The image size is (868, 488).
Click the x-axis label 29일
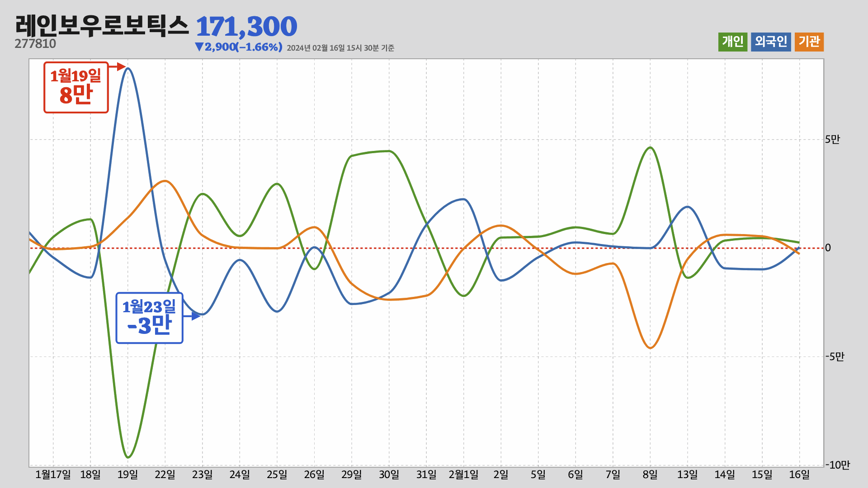tap(352, 474)
